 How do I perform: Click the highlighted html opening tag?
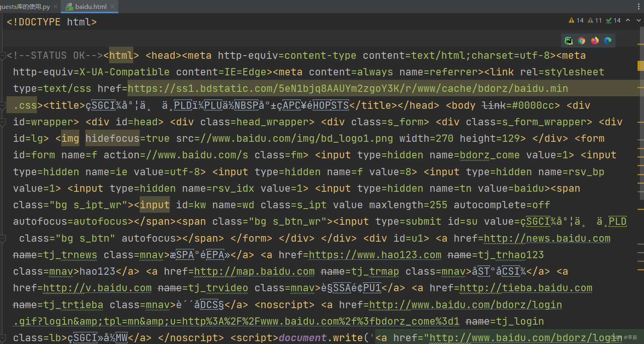pyautogui.click(x=121, y=56)
